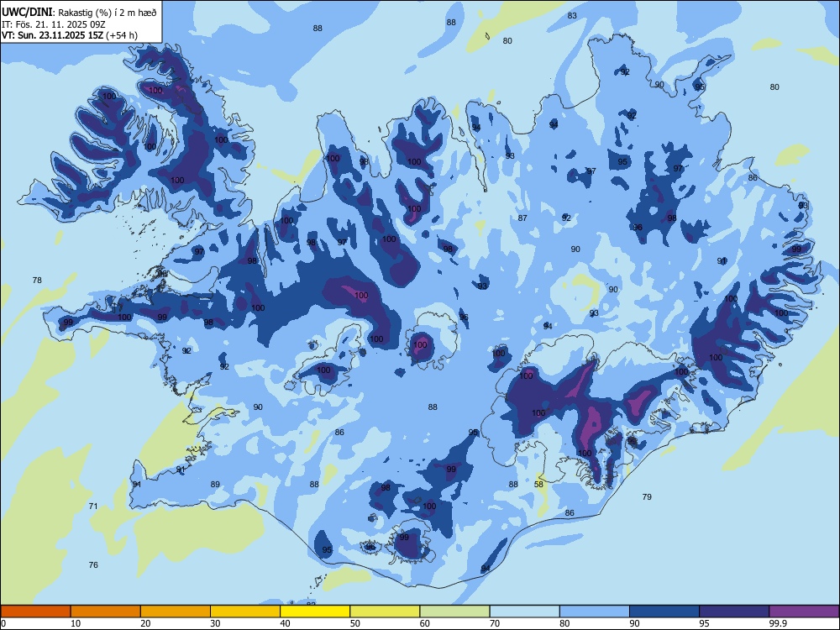
Task: Select the humidity value 89 on the map
Action: 215,485
